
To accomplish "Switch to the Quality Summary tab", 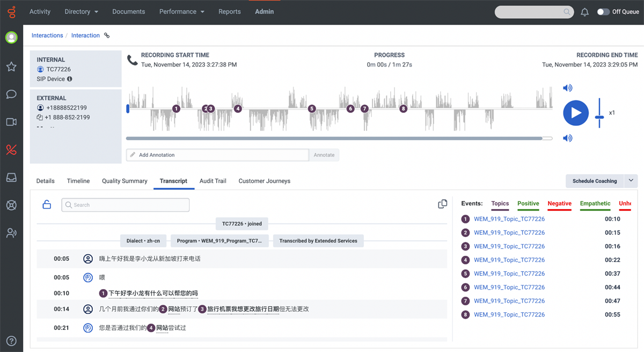I will click(x=125, y=181).
